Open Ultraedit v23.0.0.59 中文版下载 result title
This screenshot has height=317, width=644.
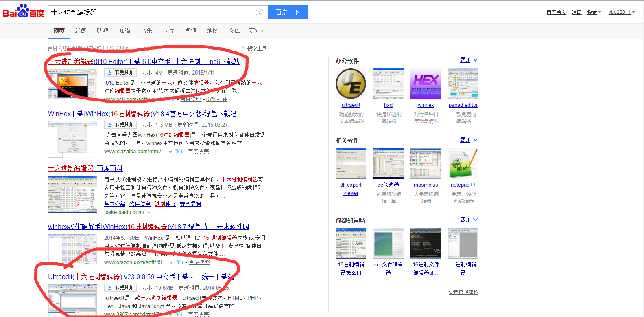tap(141, 277)
